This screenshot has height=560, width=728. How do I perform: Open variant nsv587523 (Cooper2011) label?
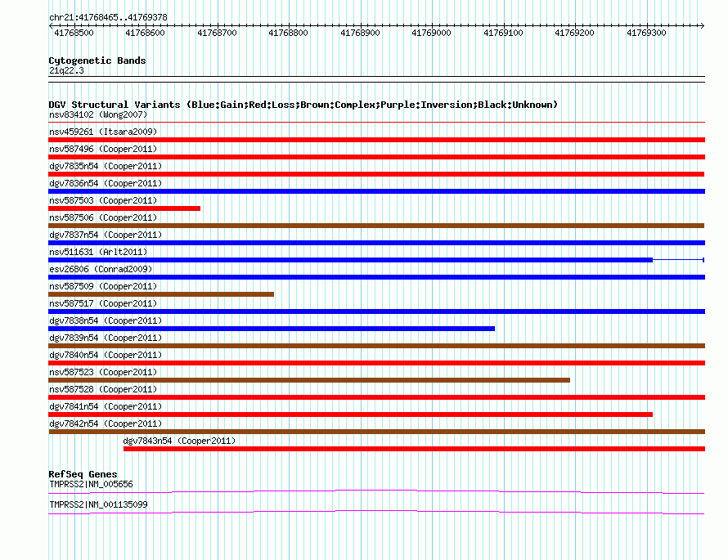tap(103, 372)
